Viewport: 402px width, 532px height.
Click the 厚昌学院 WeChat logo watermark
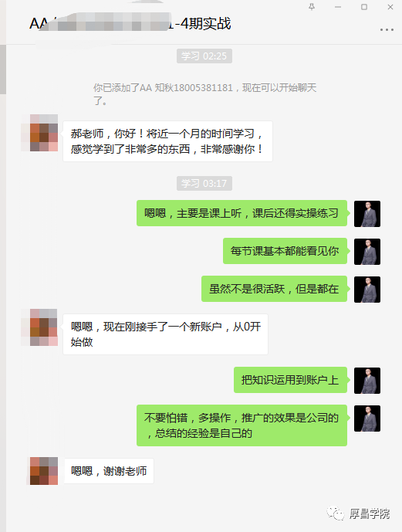coord(358,513)
